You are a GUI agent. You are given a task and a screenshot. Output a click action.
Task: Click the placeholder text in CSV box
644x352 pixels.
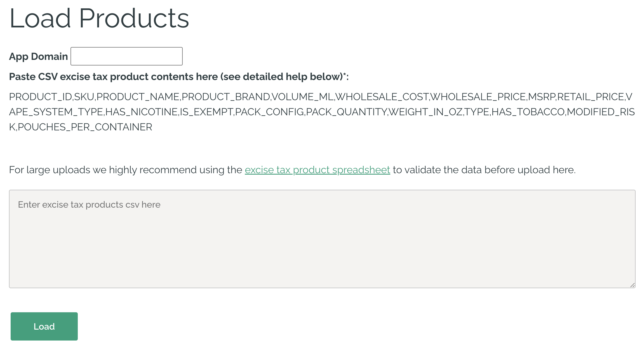click(89, 205)
